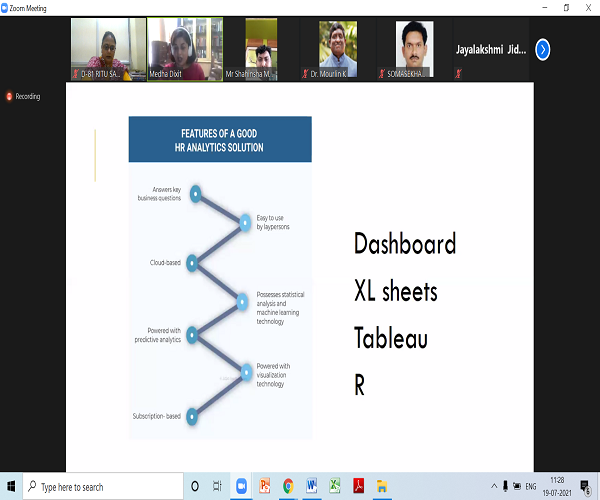600x500 pixels.
Task: Select Mr Shahinsha M participant video
Action: (x=262, y=49)
